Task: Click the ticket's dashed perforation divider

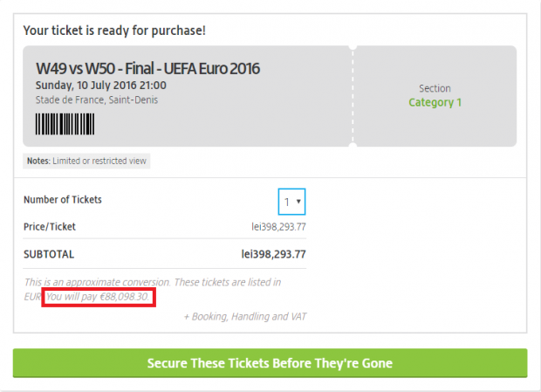Action: point(353,96)
